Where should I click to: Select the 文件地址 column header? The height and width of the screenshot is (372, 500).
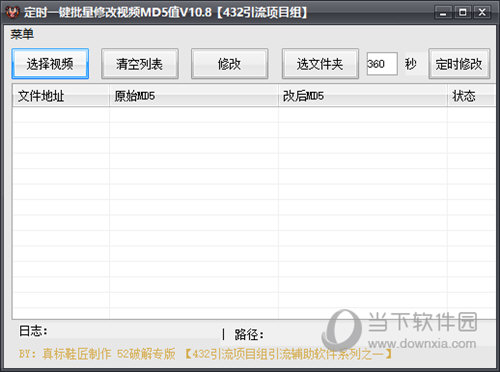(x=61, y=96)
